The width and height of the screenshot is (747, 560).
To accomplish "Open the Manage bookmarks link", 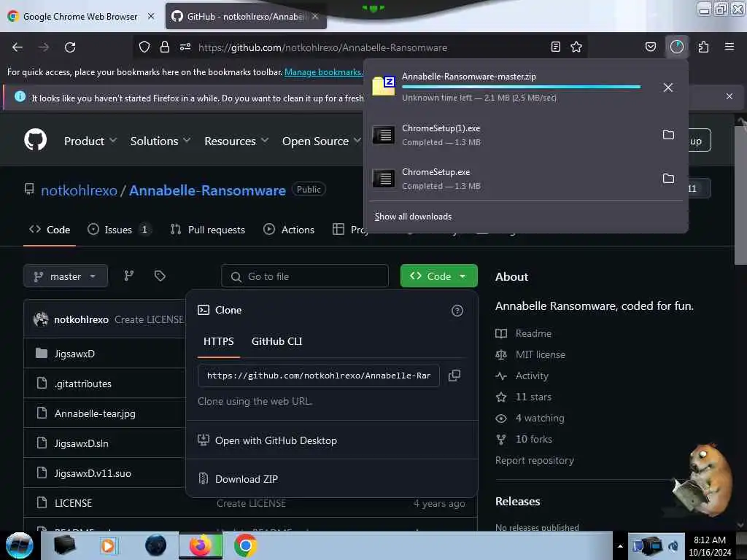I will click(323, 72).
